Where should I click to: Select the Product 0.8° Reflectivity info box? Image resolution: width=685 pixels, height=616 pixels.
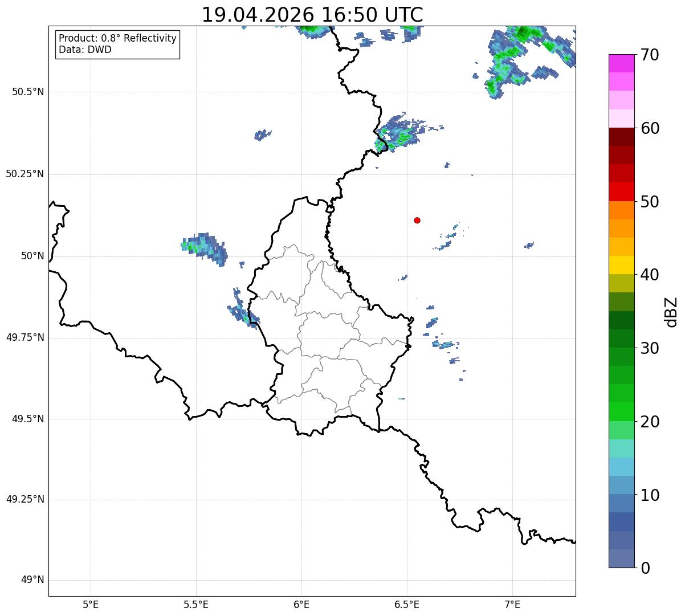coord(118,44)
